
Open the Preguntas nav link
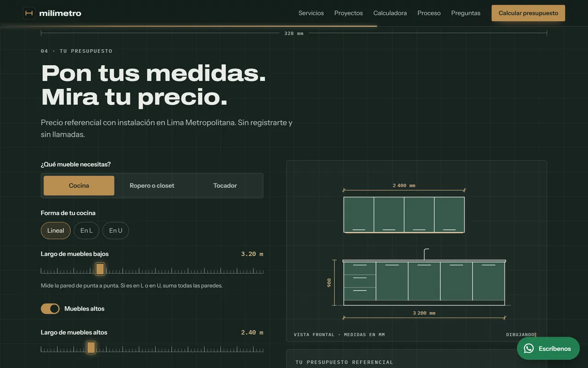[x=466, y=13]
